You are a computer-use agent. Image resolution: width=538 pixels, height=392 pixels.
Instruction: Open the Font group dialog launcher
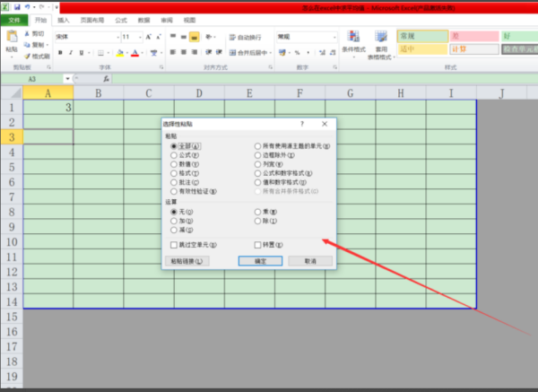(161, 67)
